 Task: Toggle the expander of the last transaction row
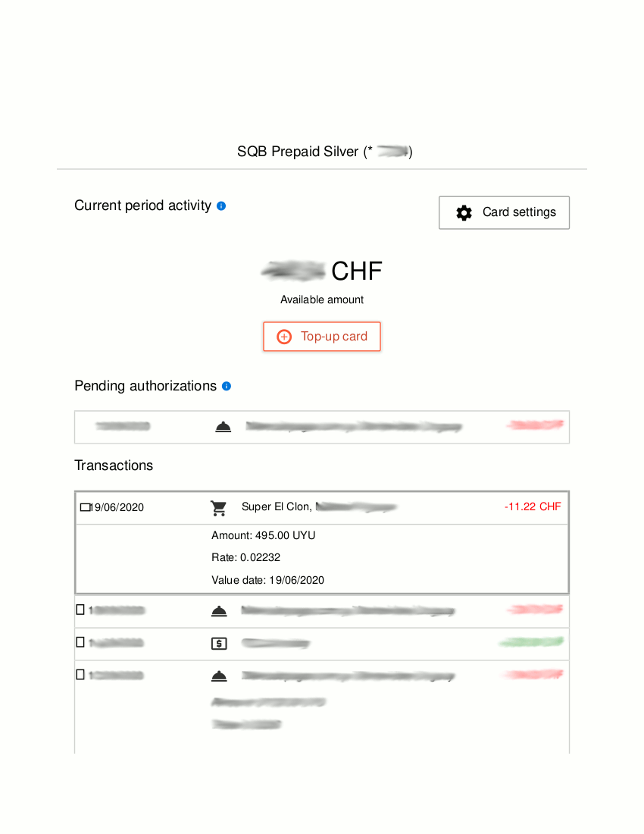[x=81, y=674]
